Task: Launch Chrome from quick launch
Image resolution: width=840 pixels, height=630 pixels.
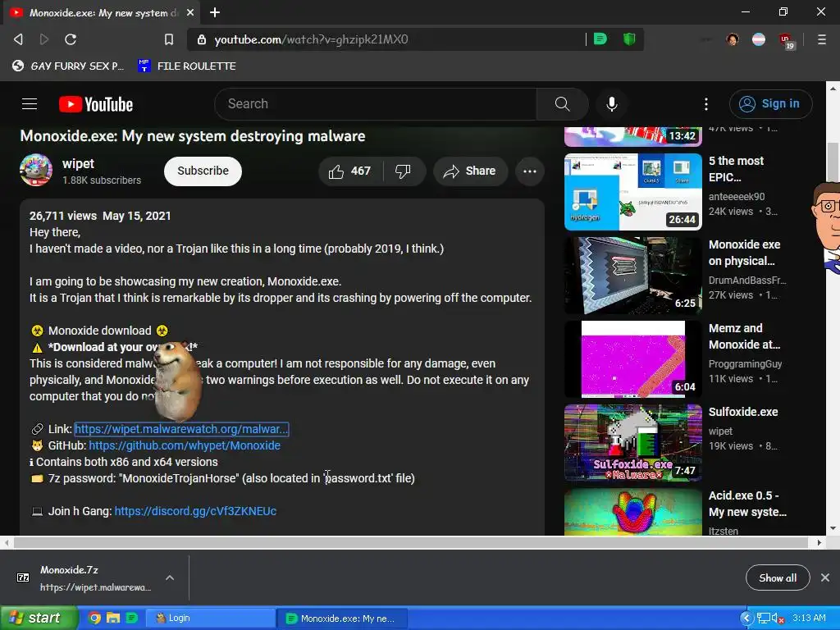Action: point(94,619)
